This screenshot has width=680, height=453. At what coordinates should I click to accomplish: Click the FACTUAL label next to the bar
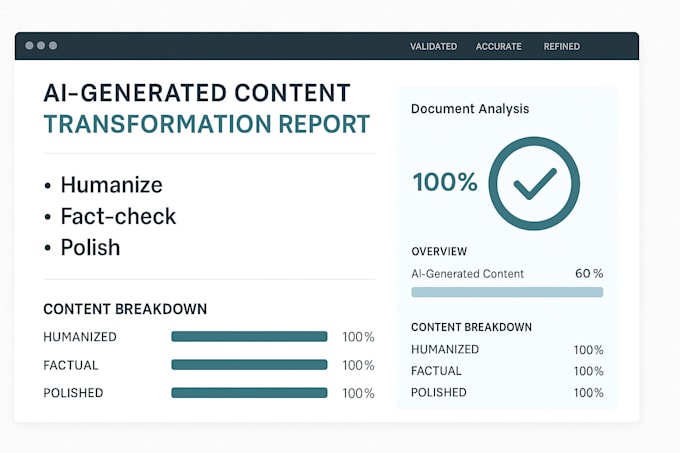click(71, 365)
